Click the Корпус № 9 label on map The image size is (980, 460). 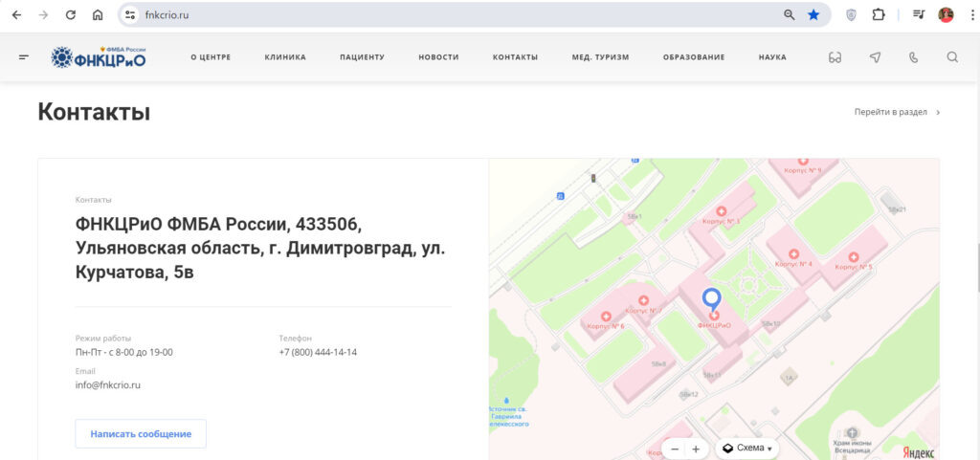[x=805, y=170]
